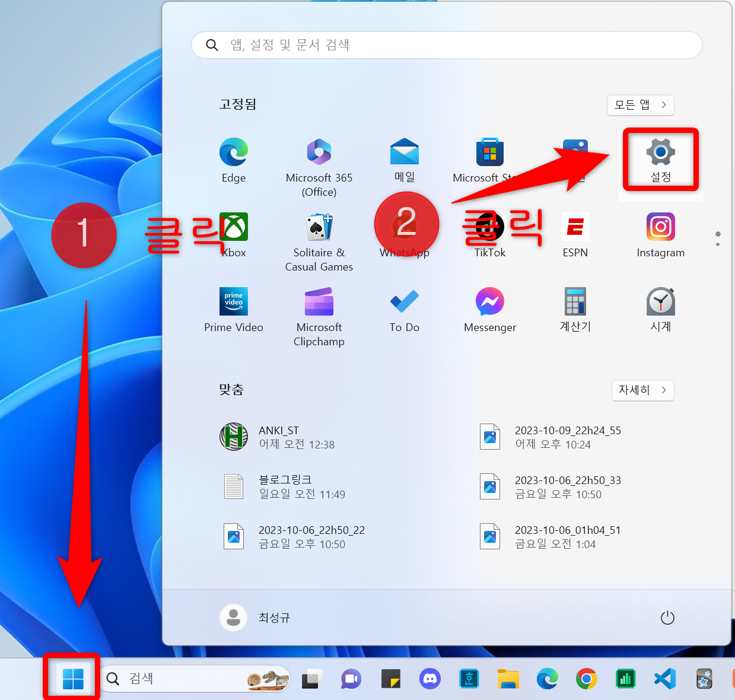The height and width of the screenshot is (700, 735).
Task: Open Solitaire & Casual Games
Action: [319, 242]
